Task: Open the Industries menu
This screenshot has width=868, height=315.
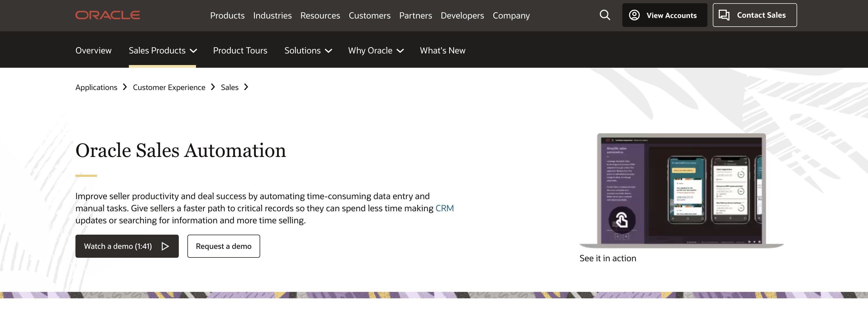Action: pyautogui.click(x=272, y=16)
